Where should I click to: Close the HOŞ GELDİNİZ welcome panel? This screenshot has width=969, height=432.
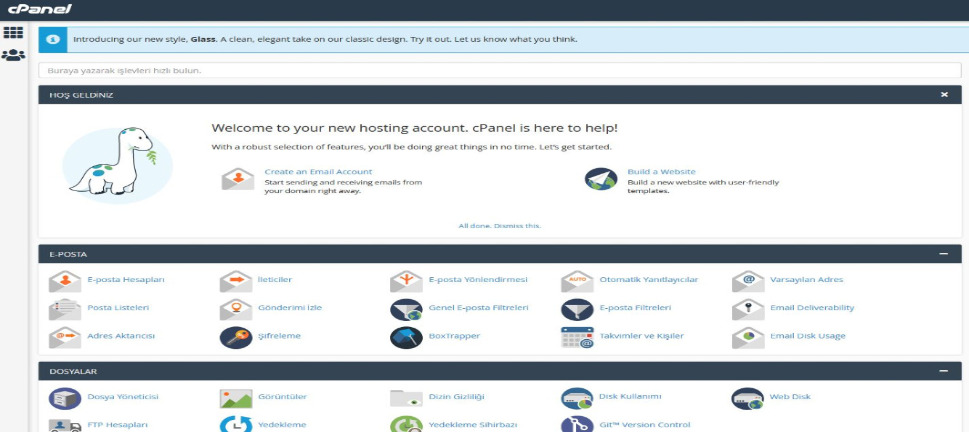point(944,95)
